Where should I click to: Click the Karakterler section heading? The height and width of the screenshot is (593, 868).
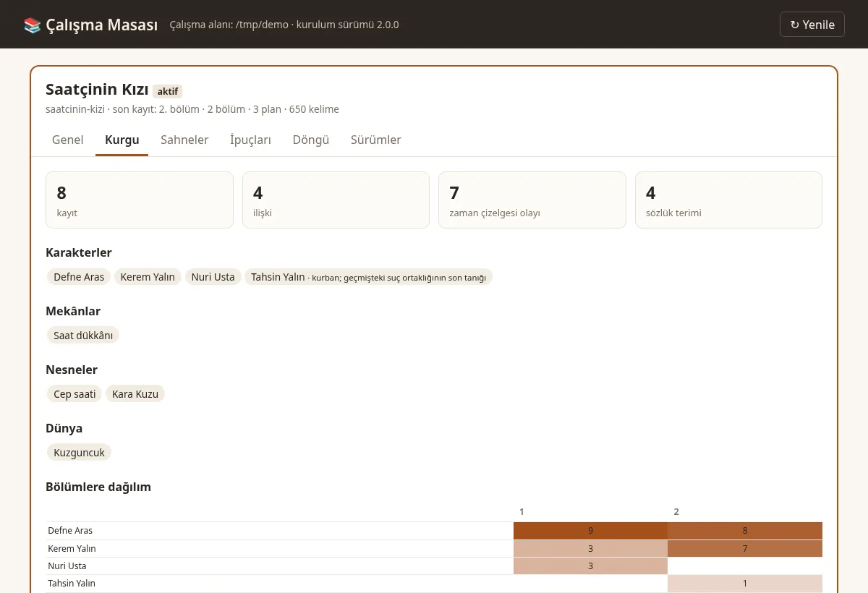(79, 252)
